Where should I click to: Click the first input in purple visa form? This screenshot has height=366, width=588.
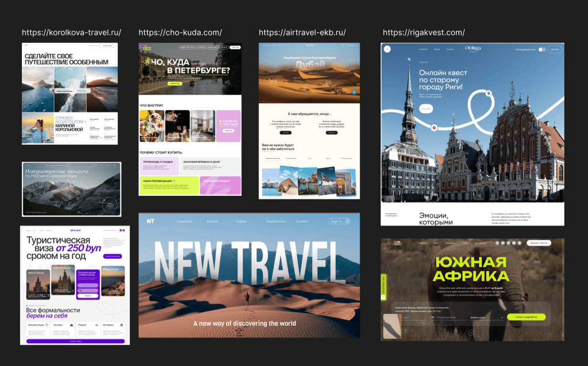point(88,285)
